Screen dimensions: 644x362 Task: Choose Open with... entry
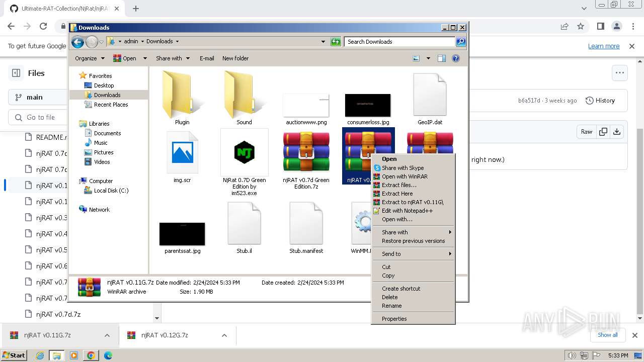pyautogui.click(x=413, y=219)
